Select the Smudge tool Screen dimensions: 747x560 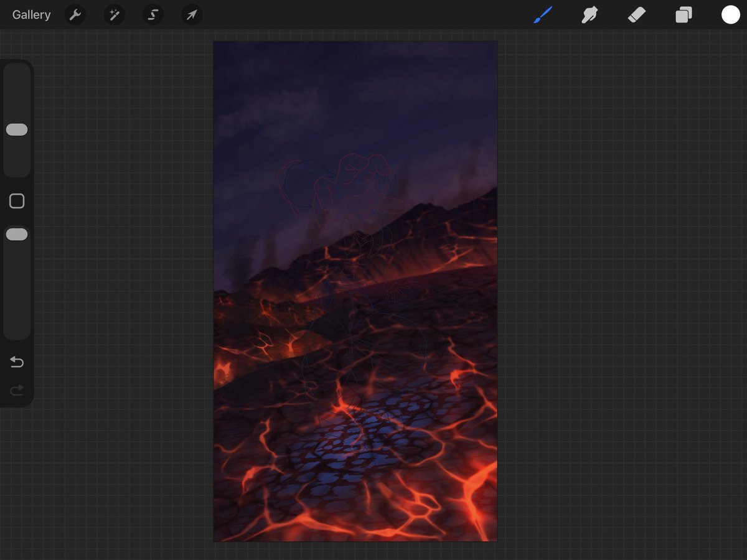589,15
